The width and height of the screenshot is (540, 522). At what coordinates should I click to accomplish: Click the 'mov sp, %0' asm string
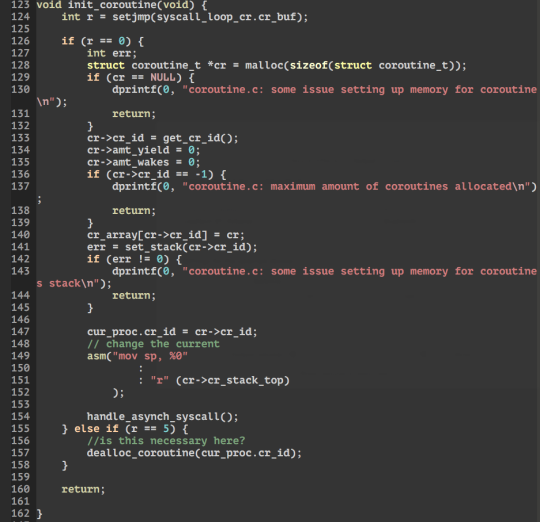coord(150,356)
